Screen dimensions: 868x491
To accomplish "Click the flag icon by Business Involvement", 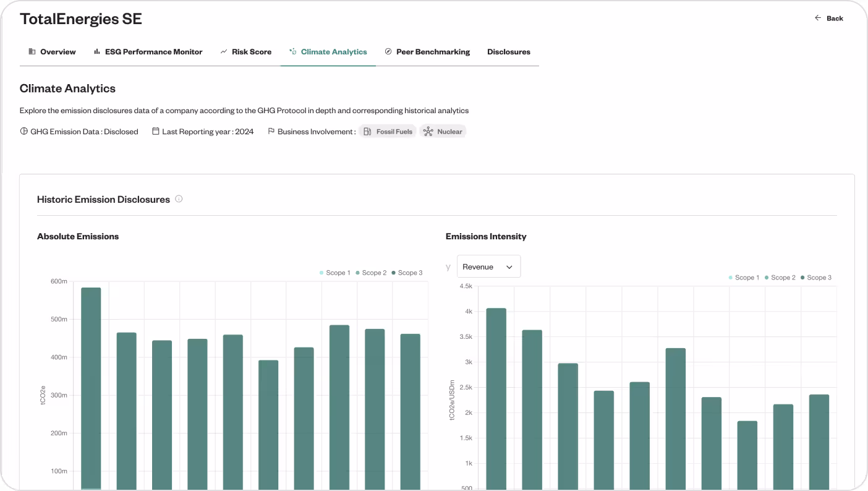I will click(271, 131).
